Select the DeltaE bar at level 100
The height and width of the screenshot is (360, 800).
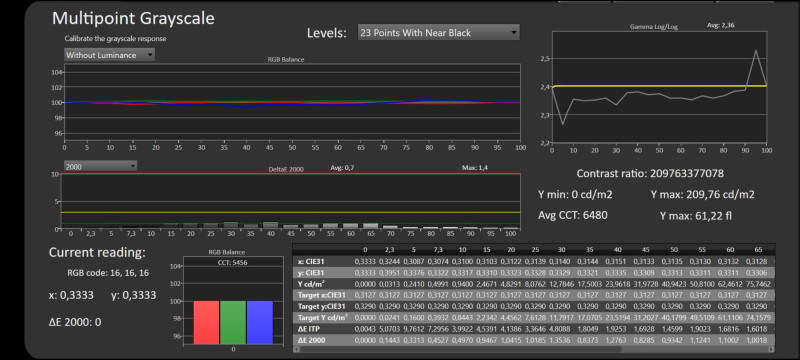point(510,227)
